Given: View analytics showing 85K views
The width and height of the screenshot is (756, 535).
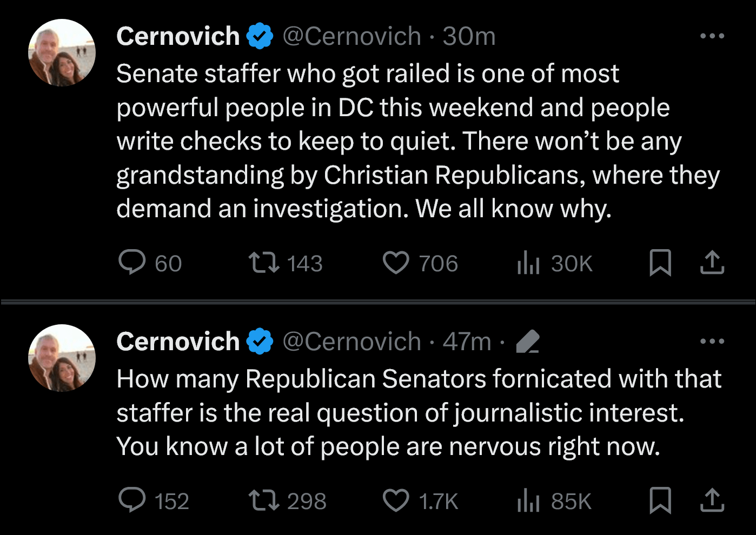Looking at the screenshot, I should [528, 501].
